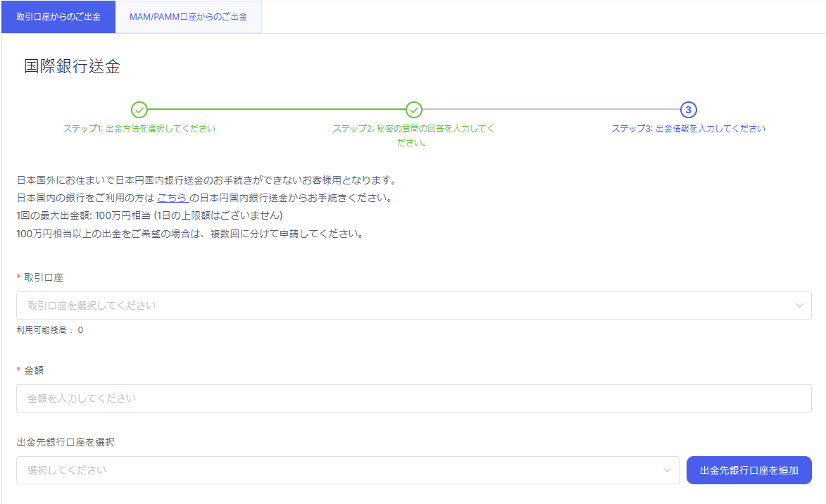Click the ステップ3 出金情報を入力 step label
Image resolution: width=826 pixels, height=504 pixels.
click(688, 129)
